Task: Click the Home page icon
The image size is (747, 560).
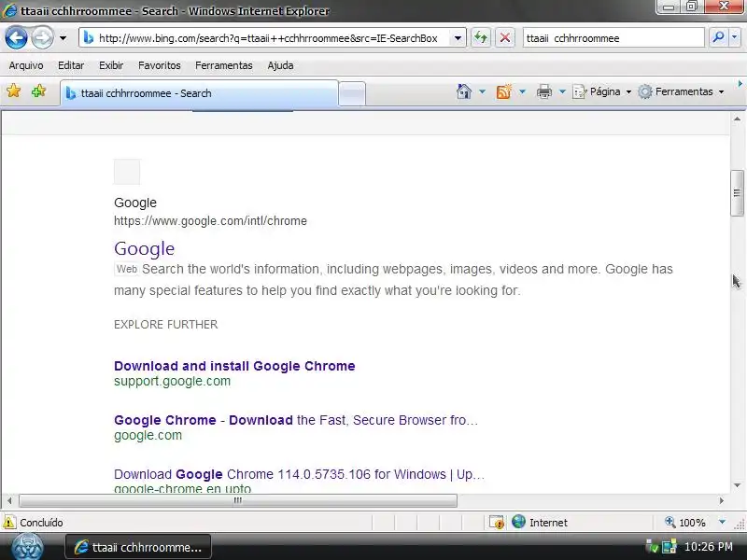Action: pos(463,91)
